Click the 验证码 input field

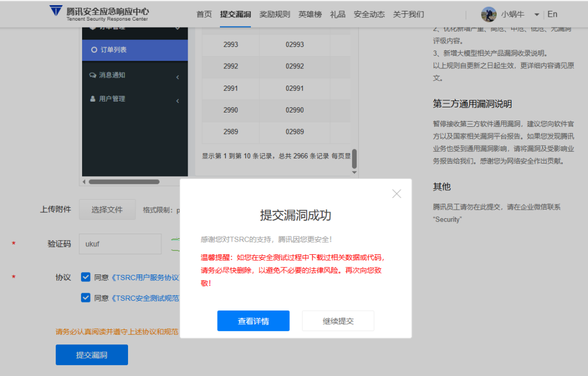pos(120,243)
